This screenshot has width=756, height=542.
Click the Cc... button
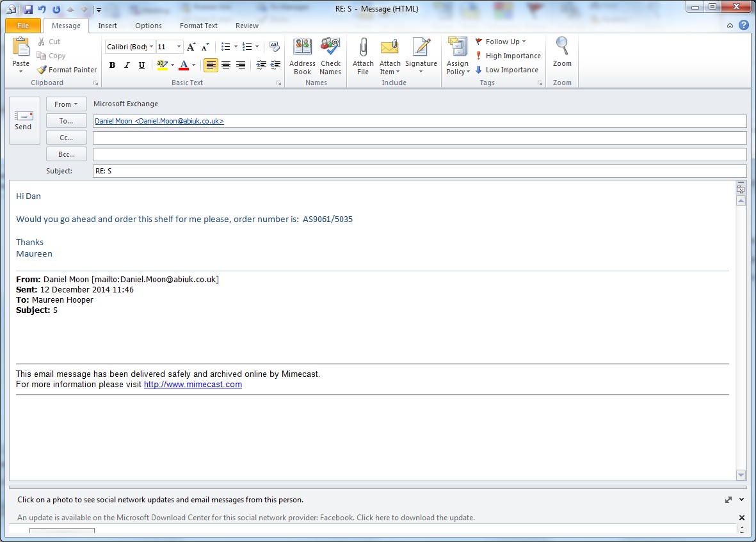(66, 138)
